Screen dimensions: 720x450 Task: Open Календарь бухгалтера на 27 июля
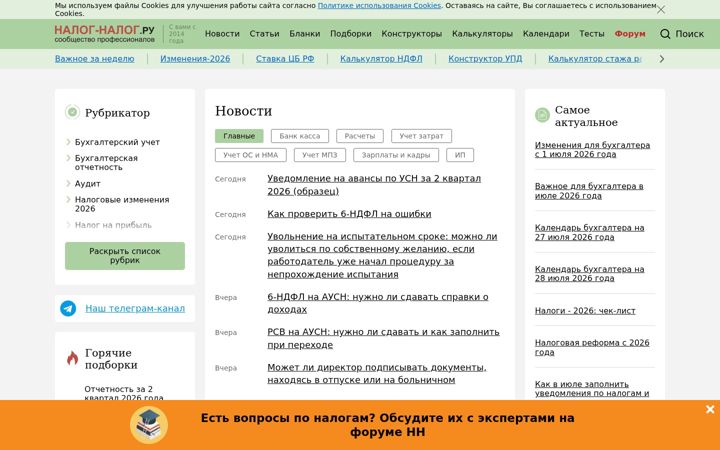590,232
